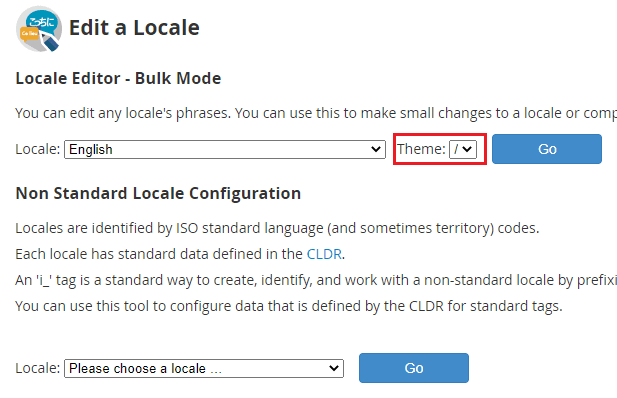The image size is (617, 398).
Task: Click Go beside 'Please choose a locale'
Action: click(x=414, y=368)
